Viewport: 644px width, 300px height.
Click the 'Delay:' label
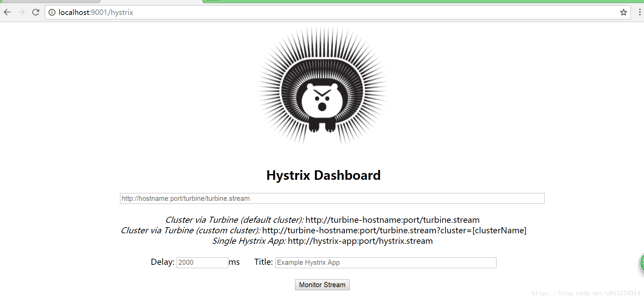[x=162, y=262]
